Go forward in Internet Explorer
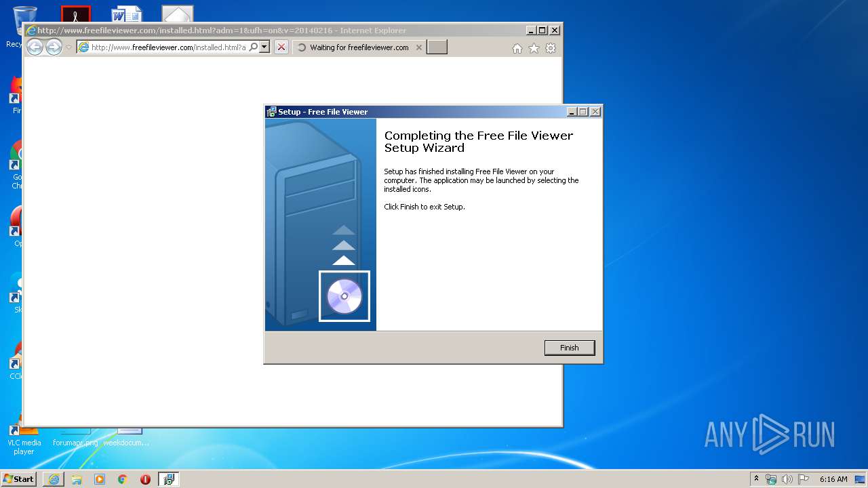The height and width of the screenshot is (488, 868). tap(54, 47)
